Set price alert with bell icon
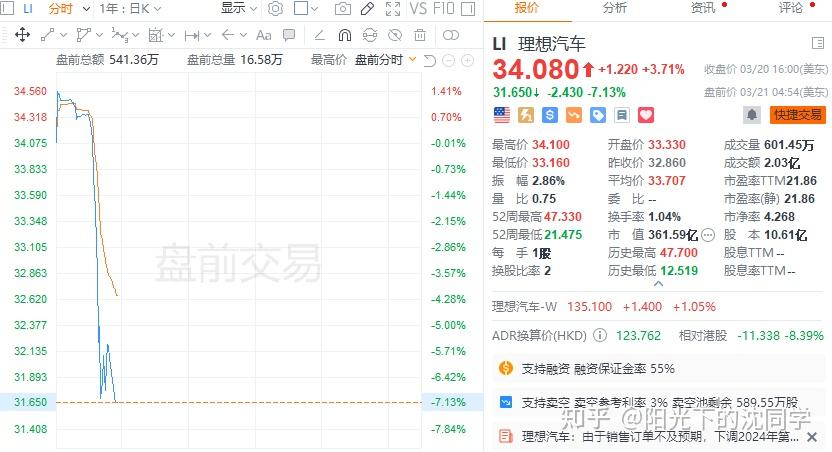The height and width of the screenshot is (452, 832). coord(752,115)
